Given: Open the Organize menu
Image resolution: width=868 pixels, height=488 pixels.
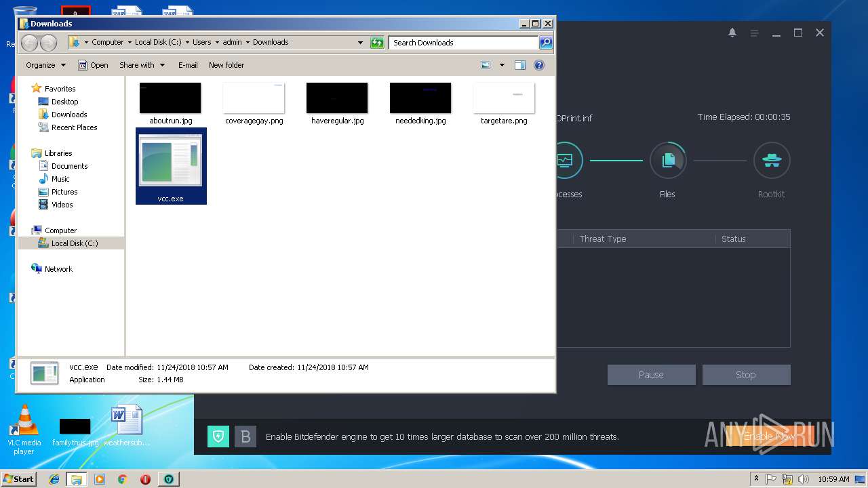Looking at the screenshot, I should click(45, 65).
